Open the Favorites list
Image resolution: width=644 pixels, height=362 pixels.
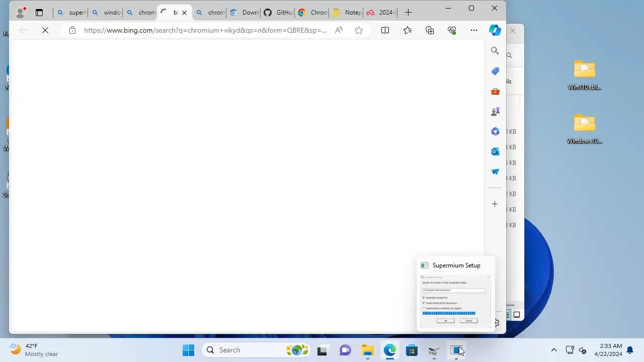click(x=408, y=30)
